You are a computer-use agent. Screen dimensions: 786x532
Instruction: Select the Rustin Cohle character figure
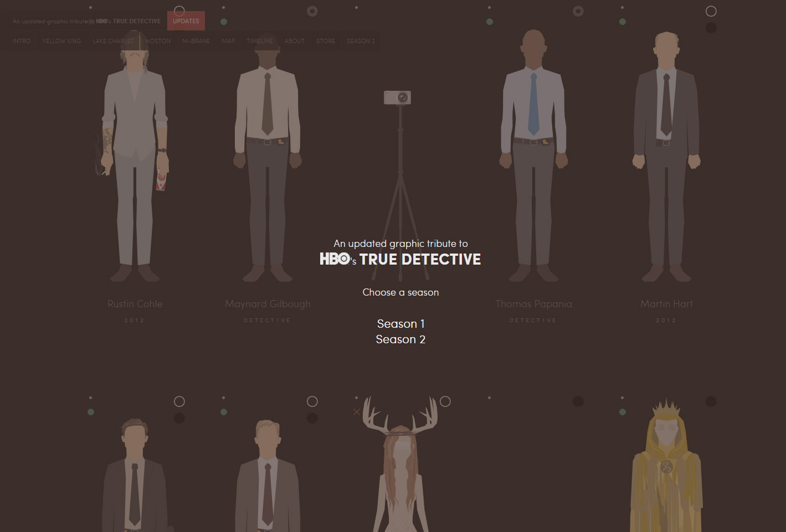tap(135, 155)
